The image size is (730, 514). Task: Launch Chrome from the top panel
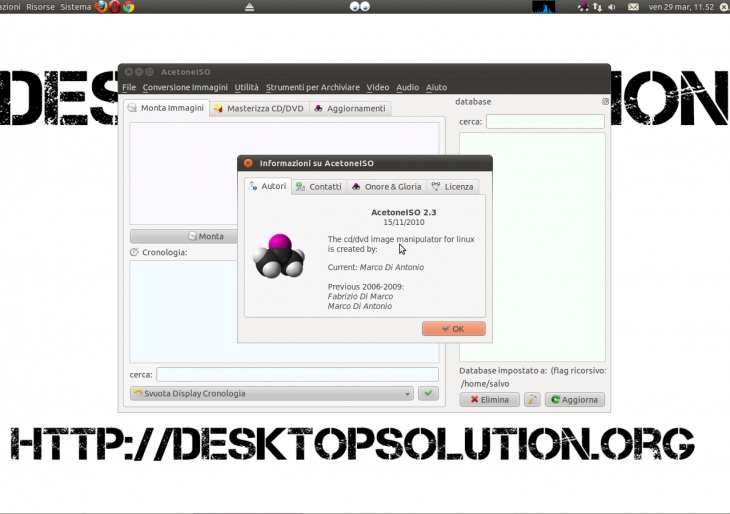(129, 7)
